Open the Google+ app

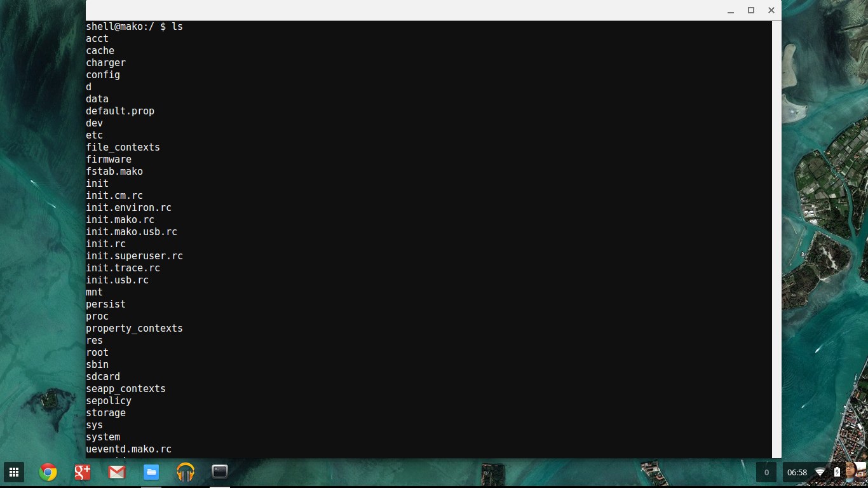[82, 472]
